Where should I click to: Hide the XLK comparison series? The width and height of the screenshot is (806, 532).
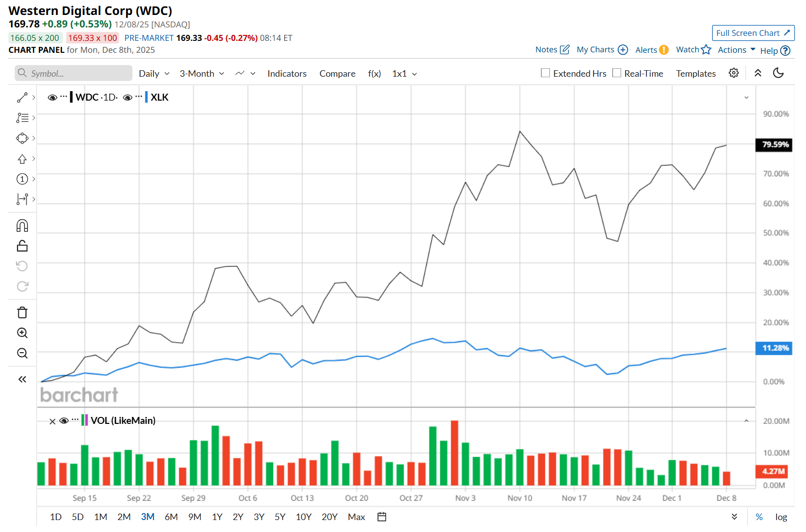click(x=128, y=98)
